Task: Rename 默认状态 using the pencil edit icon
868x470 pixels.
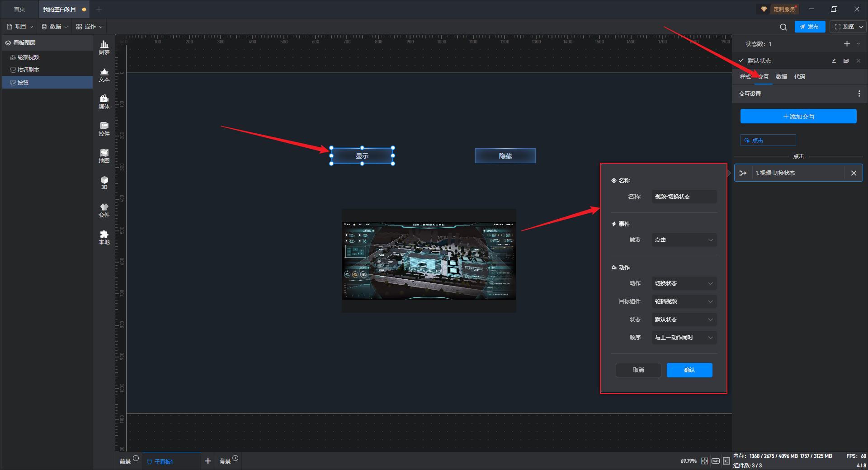Action: pyautogui.click(x=834, y=61)
